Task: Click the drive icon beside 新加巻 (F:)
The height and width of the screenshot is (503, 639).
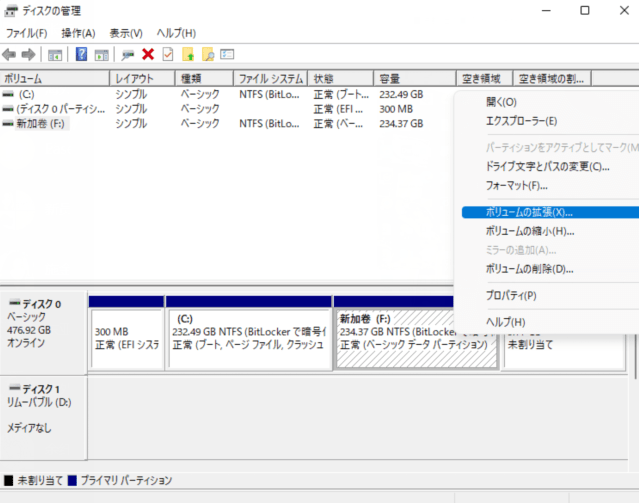Action: coord(8,124)
